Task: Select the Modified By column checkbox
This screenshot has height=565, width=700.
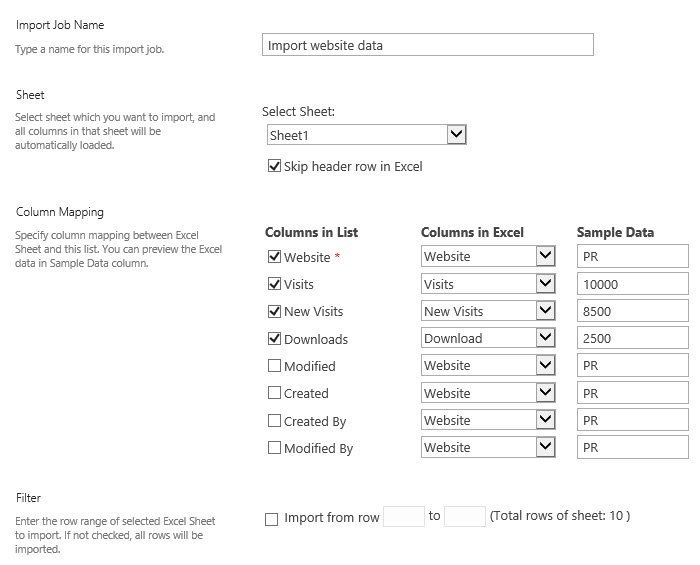Action: pyautogui.click(x=274, y=448)
